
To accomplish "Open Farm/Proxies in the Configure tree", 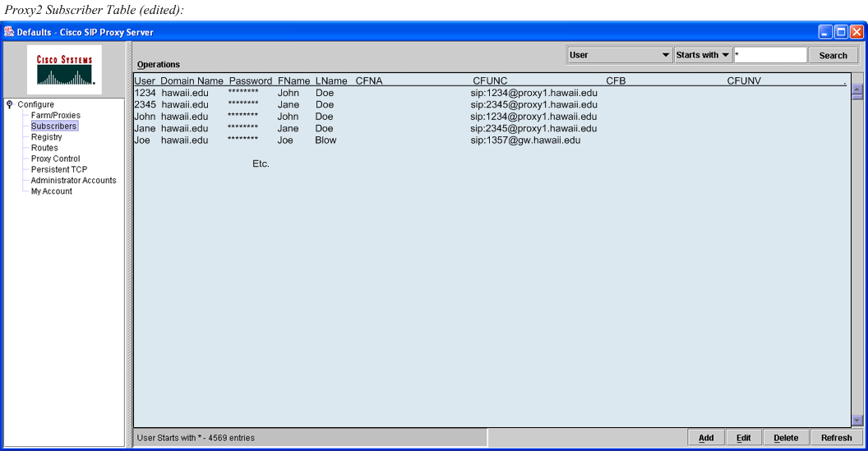I will click(x=55, y=115).
